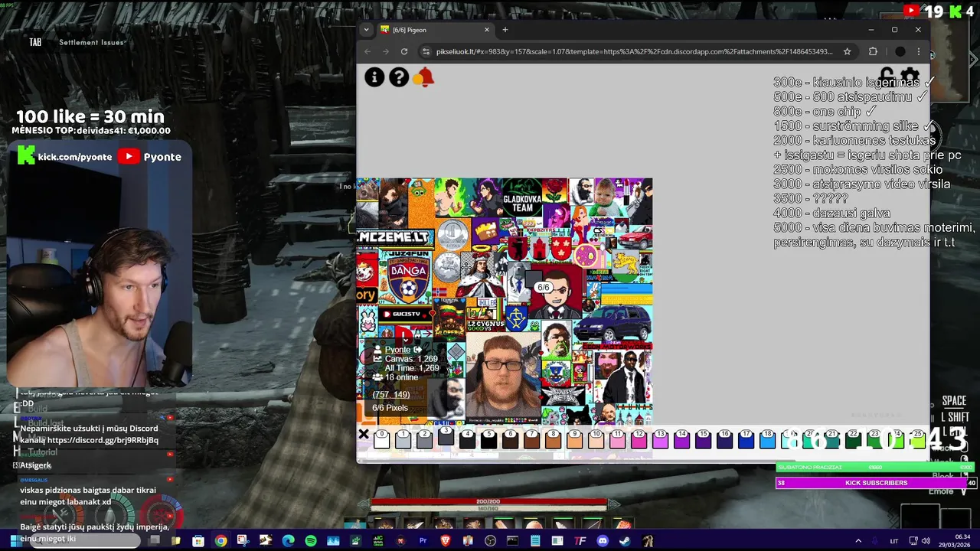Select light blue color swatch 18
Viewport: 980px width, 551px height.
[767, 439]
